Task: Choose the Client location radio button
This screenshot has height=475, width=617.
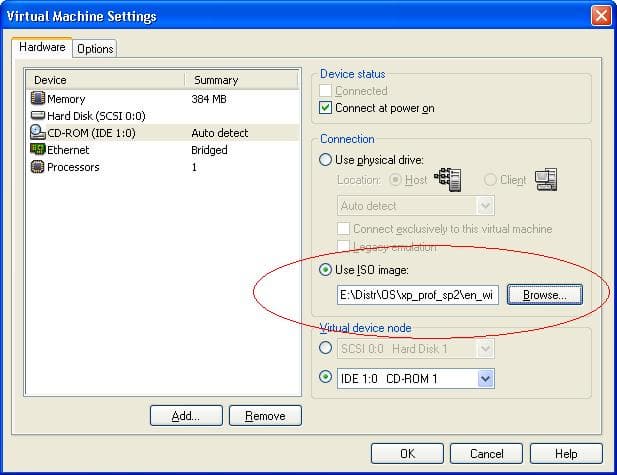Action: pos(490,180)
